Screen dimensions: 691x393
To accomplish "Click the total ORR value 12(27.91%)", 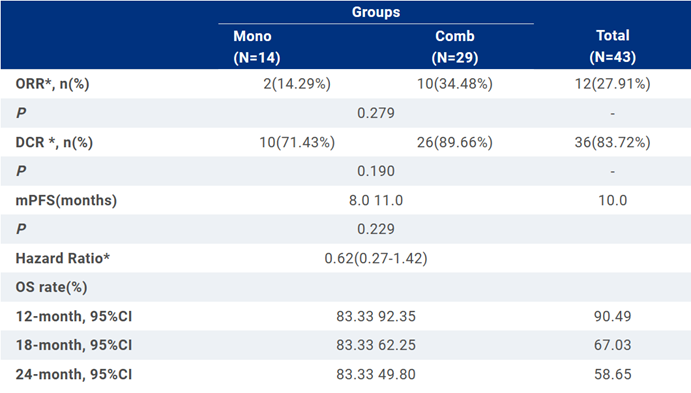I will [x=613, y=84].
